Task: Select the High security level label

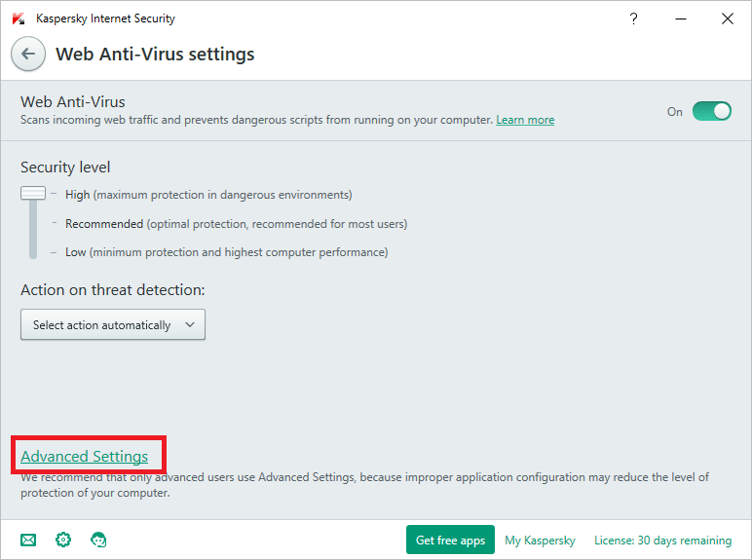Action: point(78,195)
